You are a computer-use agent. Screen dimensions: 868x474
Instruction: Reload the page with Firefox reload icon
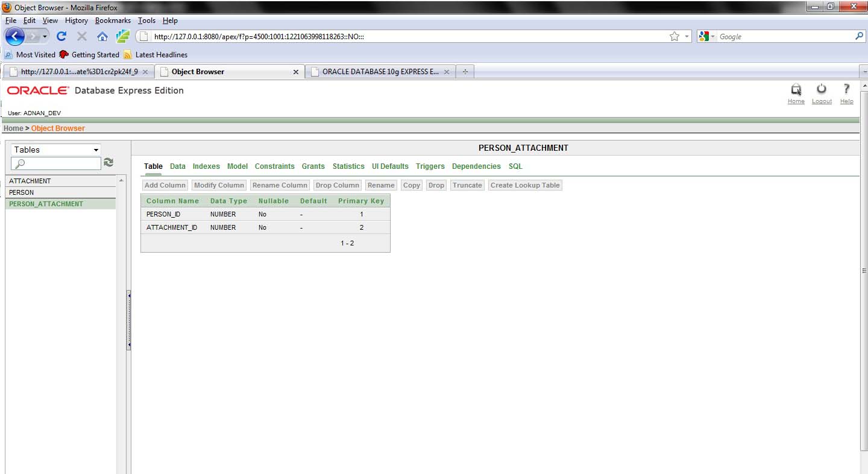click(x=62, y=36)
